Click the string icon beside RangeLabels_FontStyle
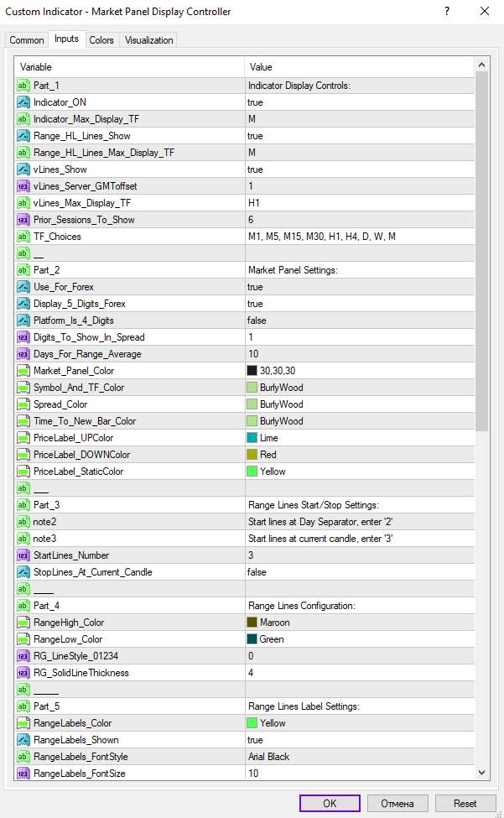The width and height of the screenshot is (504, 818). pyautogui.click(x=23, y=757)
